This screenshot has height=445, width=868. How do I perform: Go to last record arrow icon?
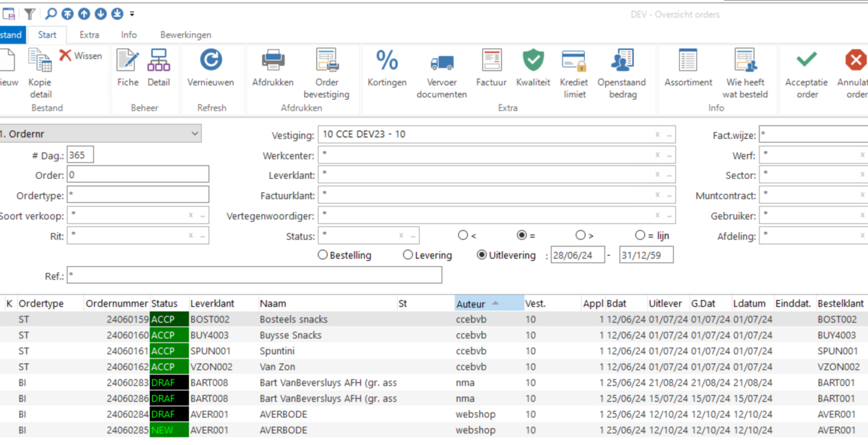pyautogui.click(x=117, y=14)
